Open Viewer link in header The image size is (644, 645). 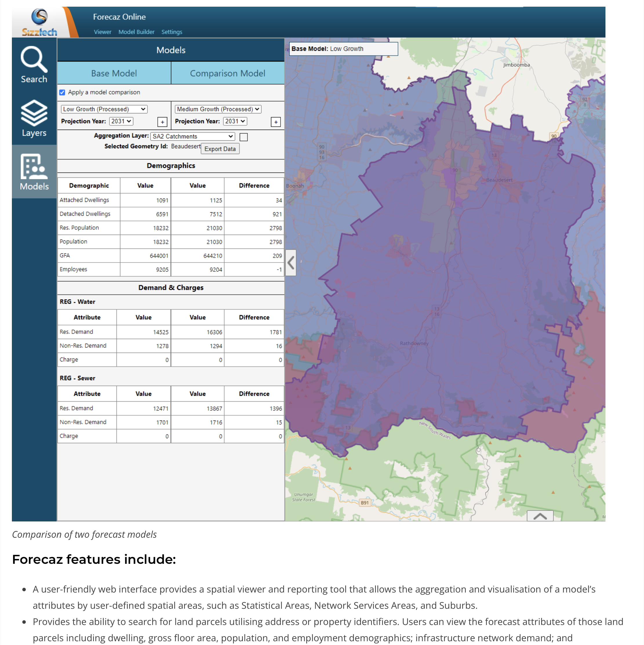(x=102, y=32)
